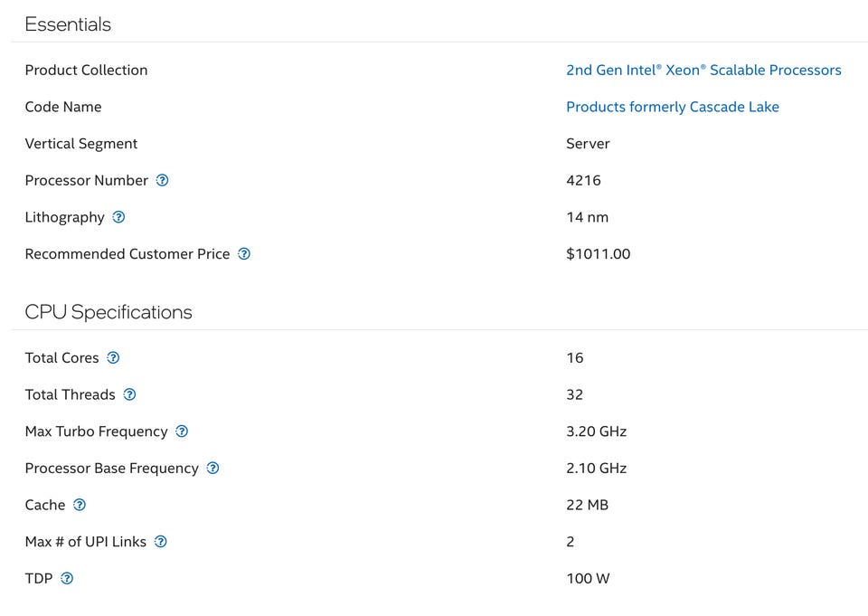868x616 pixels.
Task: Click the Cache info icon
Action: pyautogui.click(x=80, y=505)
